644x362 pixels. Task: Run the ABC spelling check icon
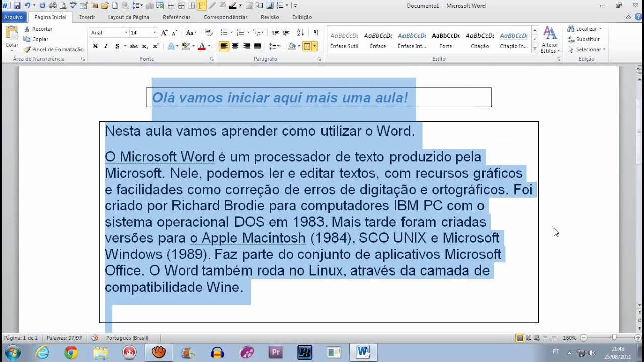click(x=73, y=6)
